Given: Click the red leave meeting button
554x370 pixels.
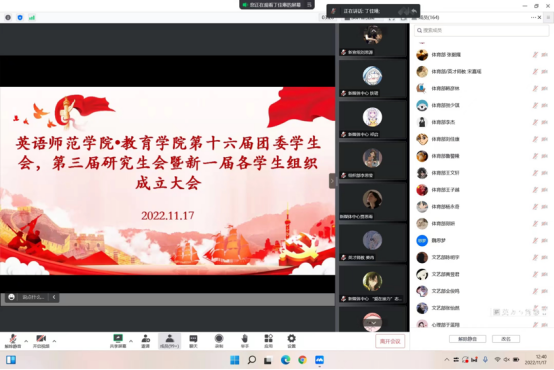Looking at the screenshot, I should [390, 341].
